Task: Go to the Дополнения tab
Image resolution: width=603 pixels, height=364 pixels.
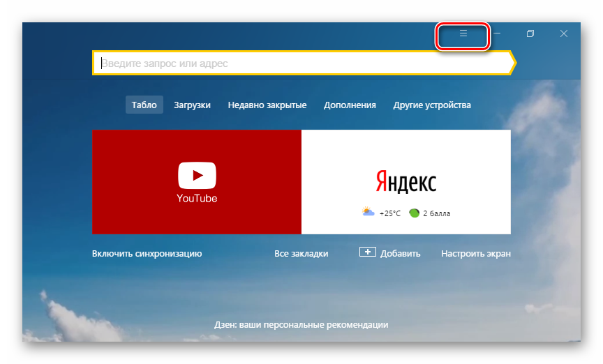Action: (x=350, y=105)
